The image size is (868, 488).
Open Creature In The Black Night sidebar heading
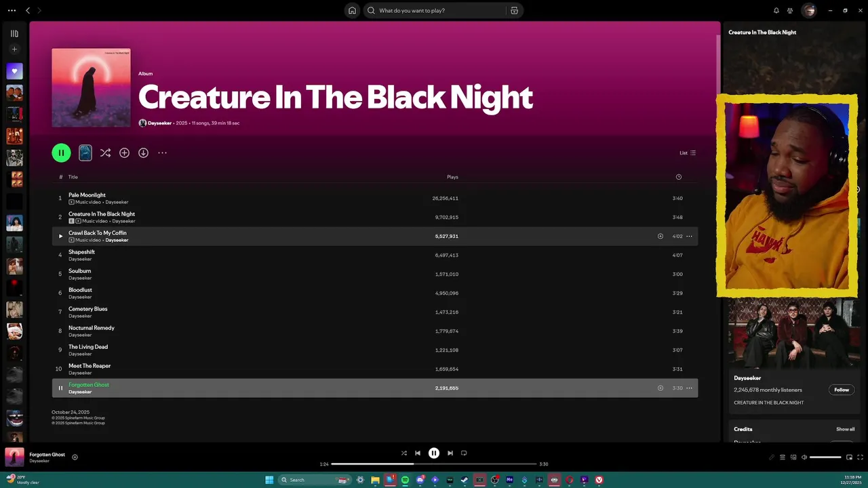[762, 32]
